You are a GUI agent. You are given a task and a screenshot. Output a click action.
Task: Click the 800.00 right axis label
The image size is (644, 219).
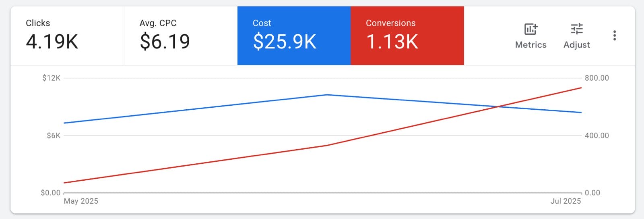tap(597, 78)
